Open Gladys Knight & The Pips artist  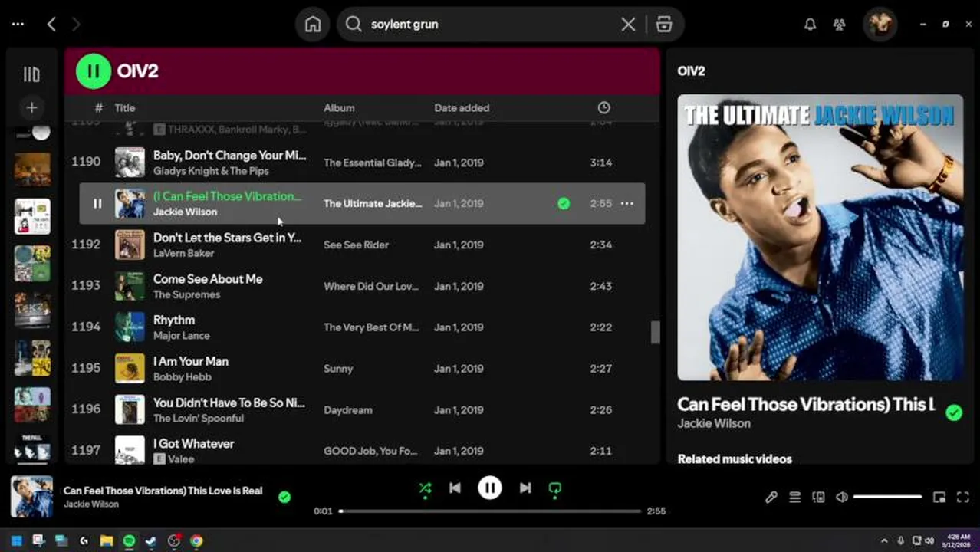pyautogui.click(x=211, y=171)
